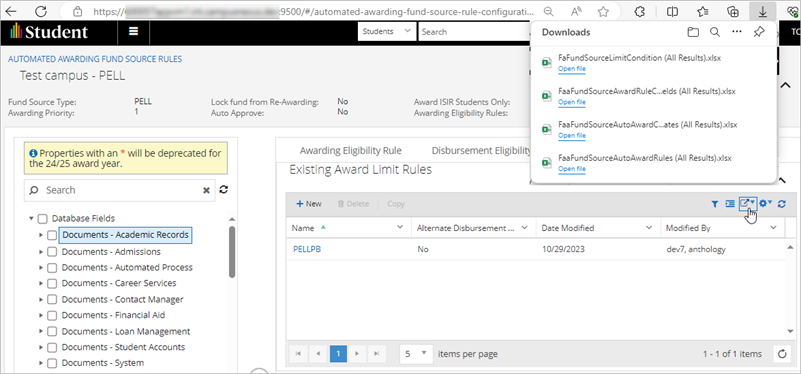This screenshot has height=374, width=801.
Task: Click the browser address bar URL
Action: 314,11
